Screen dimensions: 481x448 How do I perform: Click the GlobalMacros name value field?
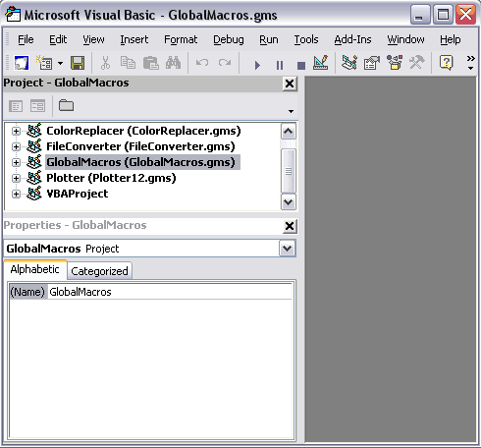pos(170,292)
